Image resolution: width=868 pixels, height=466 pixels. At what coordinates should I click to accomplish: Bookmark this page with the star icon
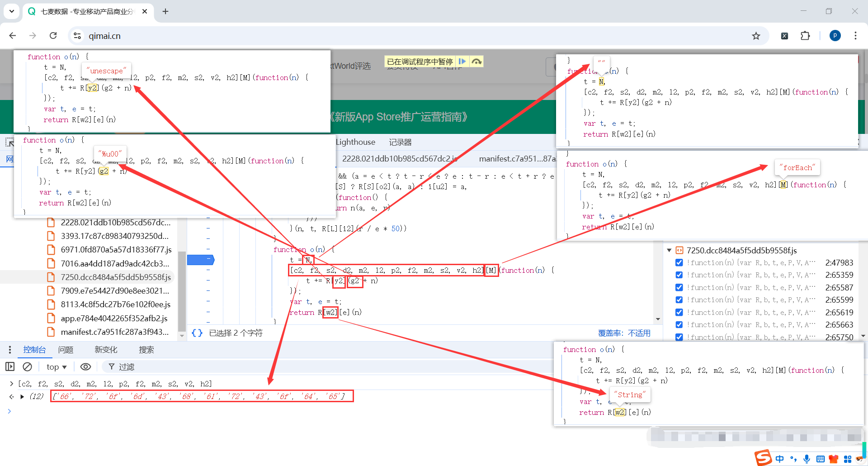pyautogui.click(x=756, y=36)
